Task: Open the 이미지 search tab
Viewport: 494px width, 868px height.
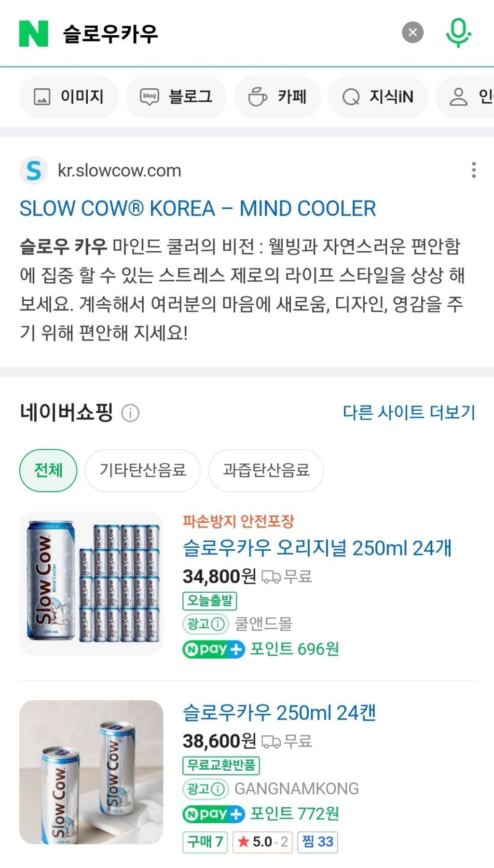Action: [x=69, y=97]
